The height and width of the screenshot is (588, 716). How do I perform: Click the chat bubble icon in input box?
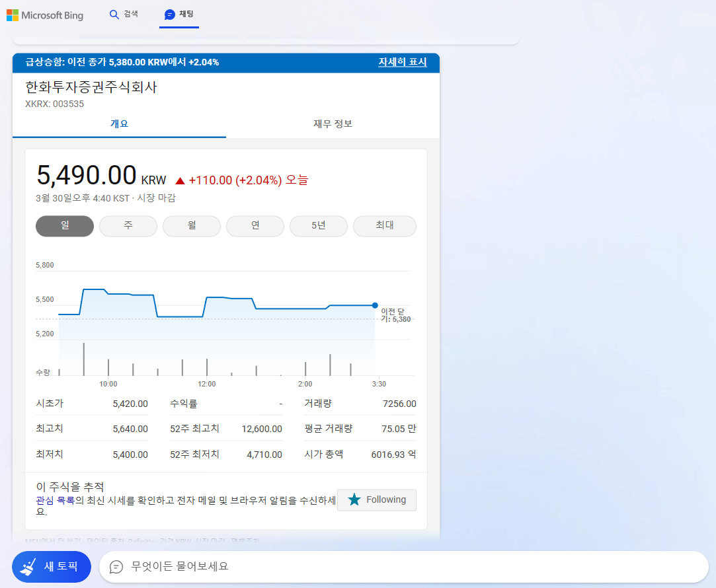[116, 567]
